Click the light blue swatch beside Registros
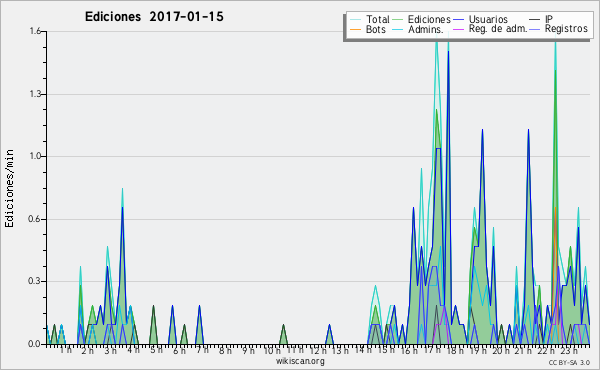The width and height of the screenshot is (600, 370). (535, 29)
